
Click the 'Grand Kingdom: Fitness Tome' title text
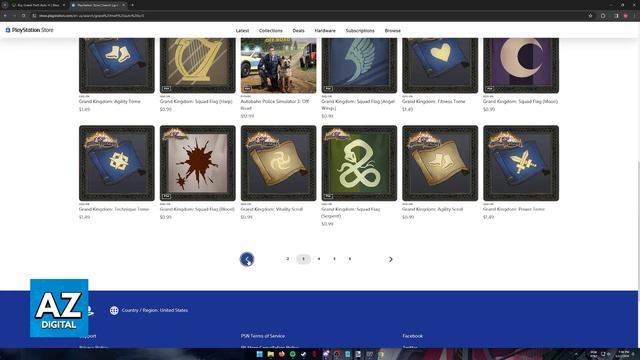tap(433, 101)
